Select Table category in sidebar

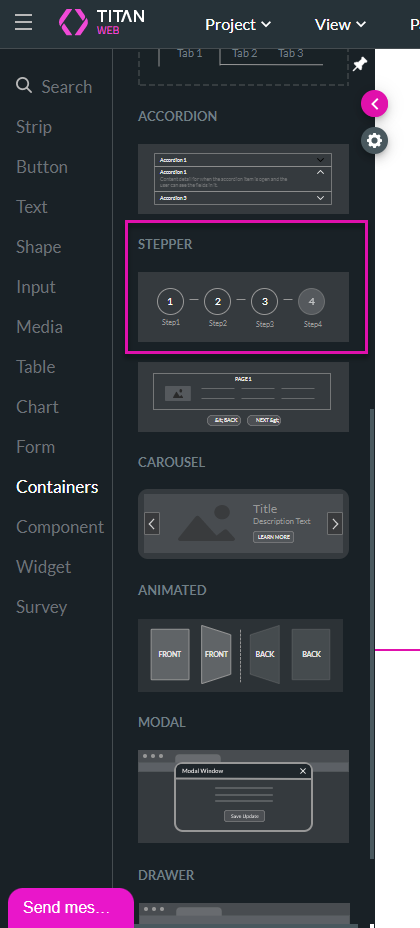35,367
